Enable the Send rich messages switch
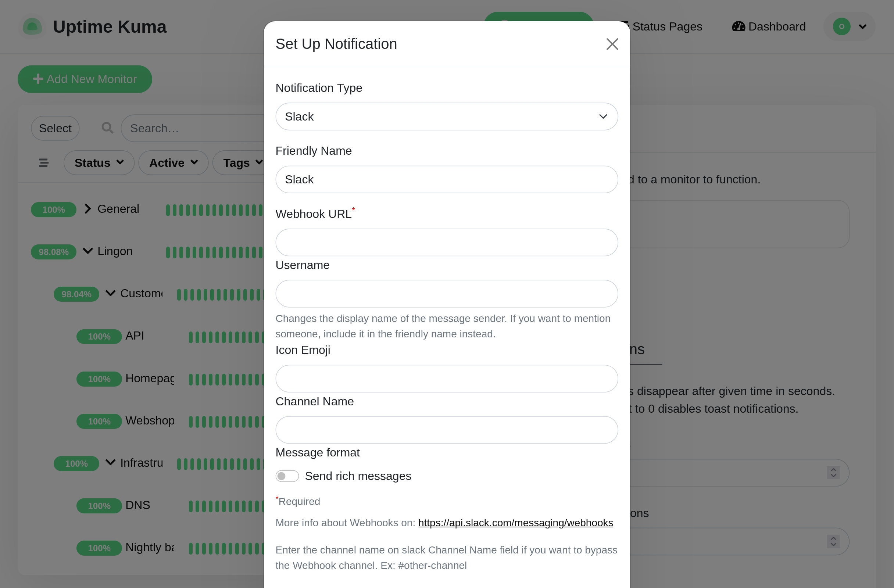The height and width of the screenshot is (588, 894). [x=287, y=476]
